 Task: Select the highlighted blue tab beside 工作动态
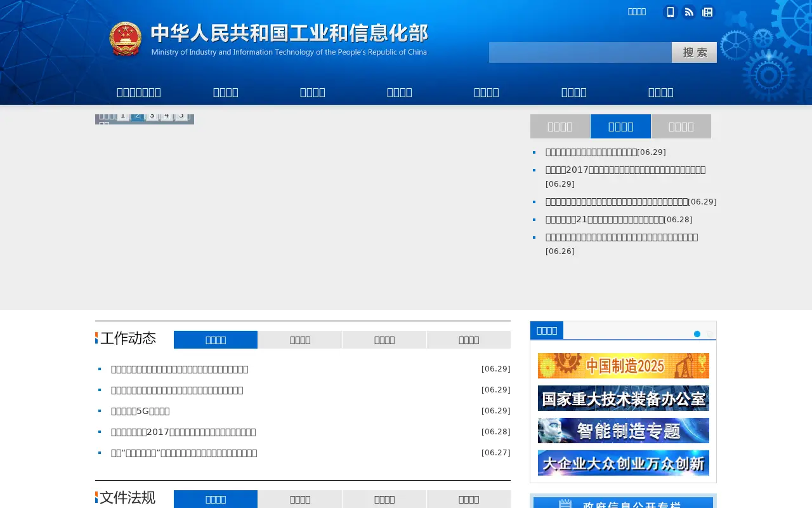coord(216,340)
